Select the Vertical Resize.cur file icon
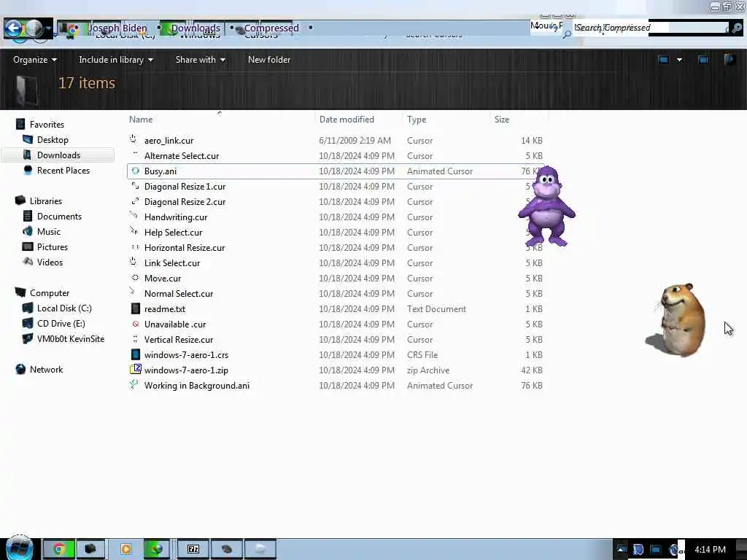The image size is (747, 560). coord(135,339)
